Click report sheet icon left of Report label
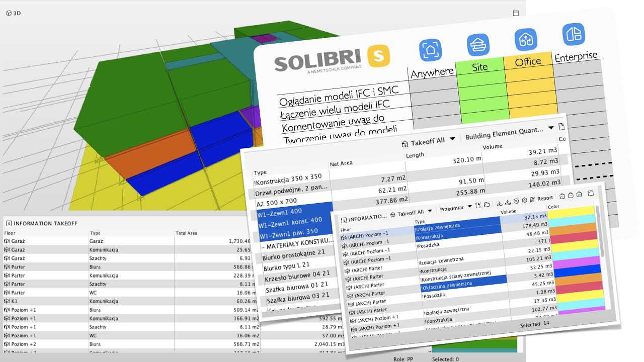 pyautogui.click(x=532, y=200)
